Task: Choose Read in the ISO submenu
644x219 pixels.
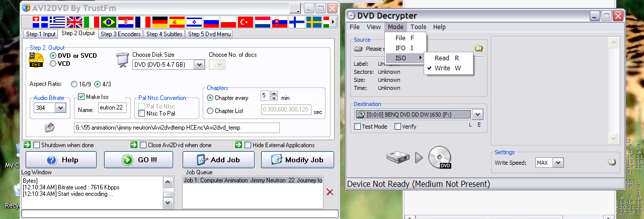Action: pyautogui.click(x=449, y=58)
